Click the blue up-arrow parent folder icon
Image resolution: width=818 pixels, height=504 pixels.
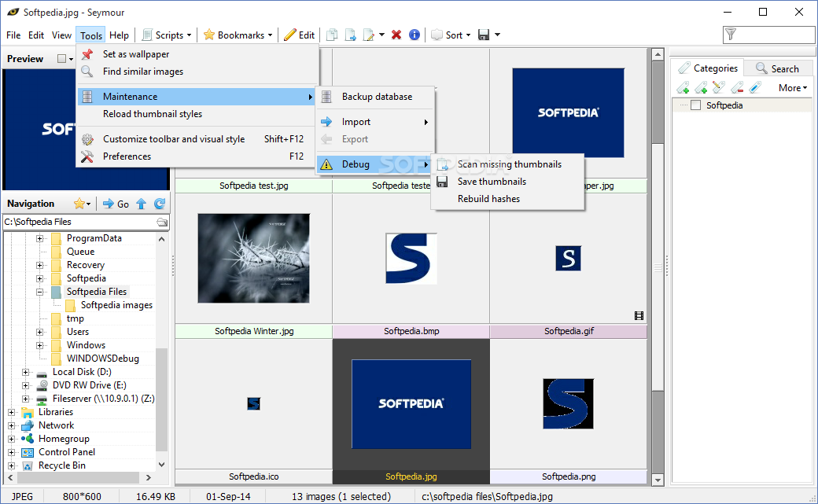pos(142,204)
